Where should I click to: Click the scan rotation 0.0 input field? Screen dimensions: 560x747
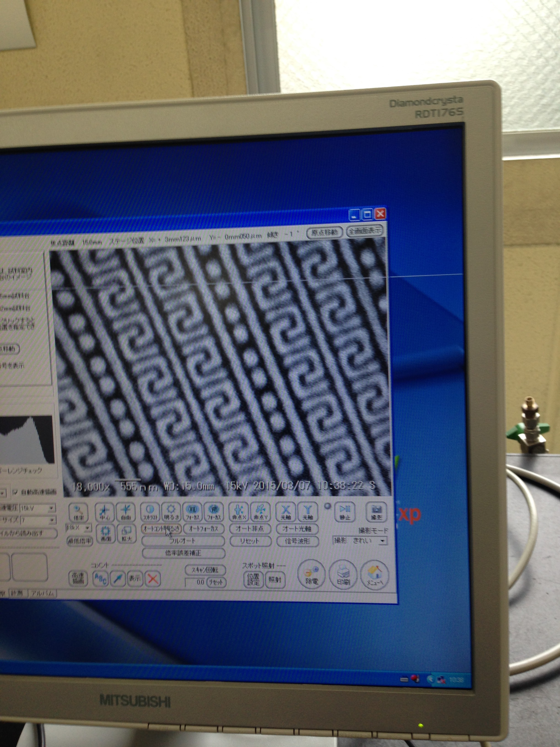(195, 582)
